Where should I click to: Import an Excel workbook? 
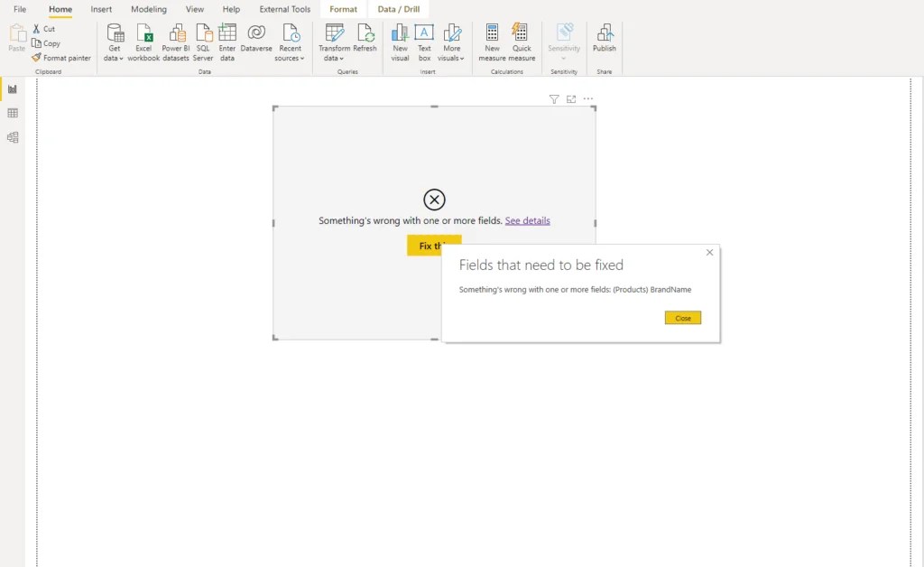point(143,42)
